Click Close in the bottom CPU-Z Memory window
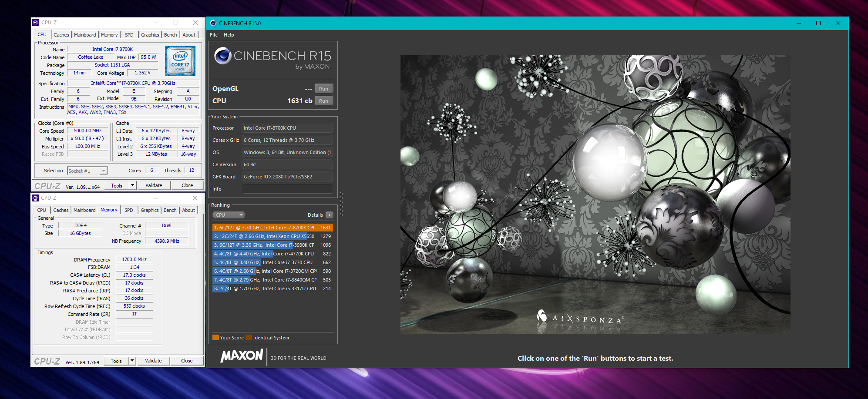The height and width of the screenshot is (399, 868). point(187,361)
